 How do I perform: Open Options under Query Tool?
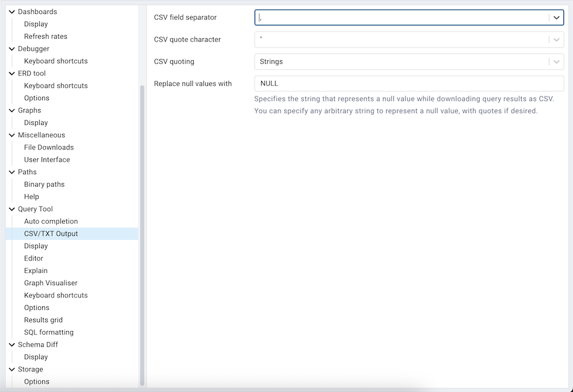tap(37, 308)
